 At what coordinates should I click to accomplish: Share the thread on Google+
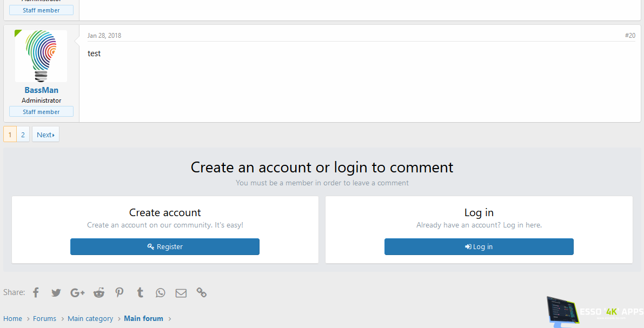pos(77,292)
